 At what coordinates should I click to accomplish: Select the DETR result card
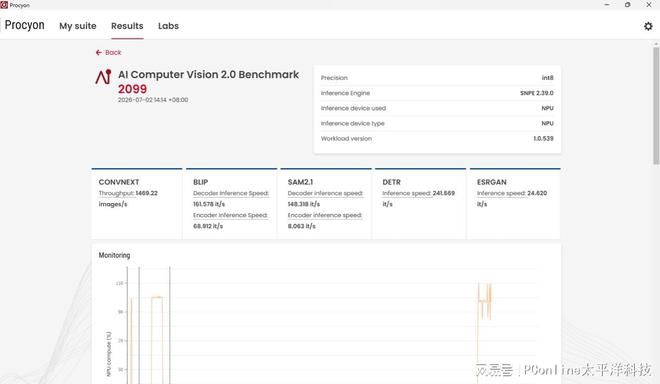420,204
